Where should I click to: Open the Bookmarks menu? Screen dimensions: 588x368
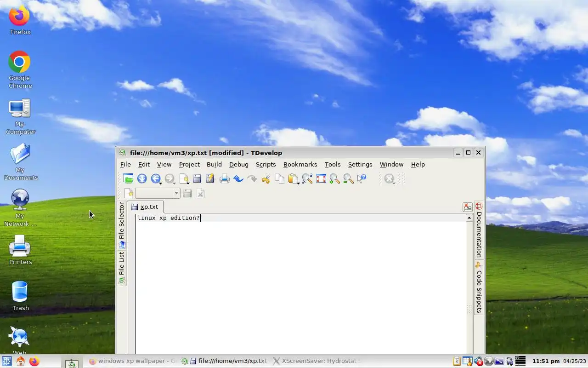[300, 164]
